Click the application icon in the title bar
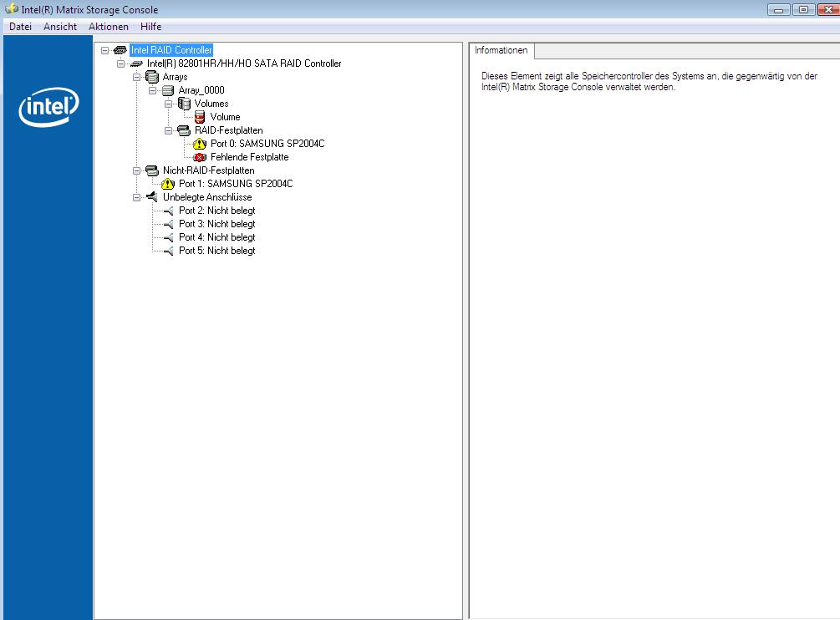 (x=11, y=9)
